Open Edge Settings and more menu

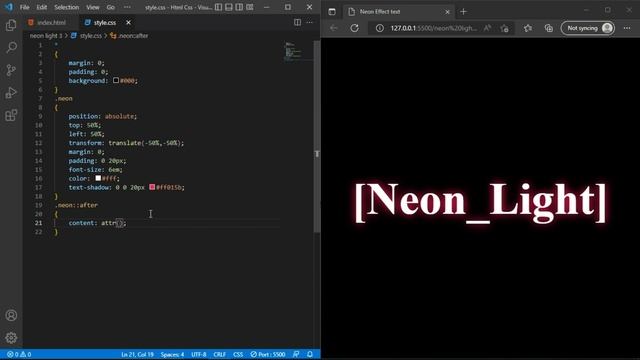(627, 28)
